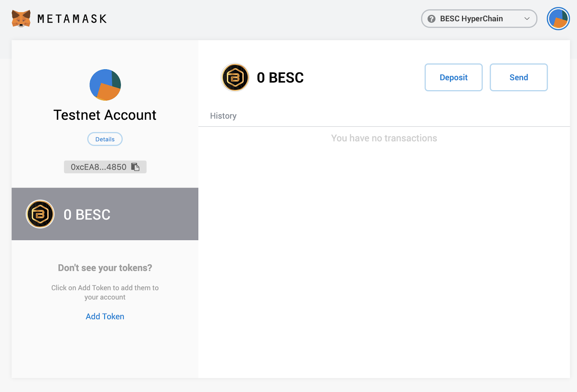Click the Testnet Account identicon in sidebar
Image resolution: width=577 pixels, height=392 pixels.
pyautogui.click(x=105, y=85)
